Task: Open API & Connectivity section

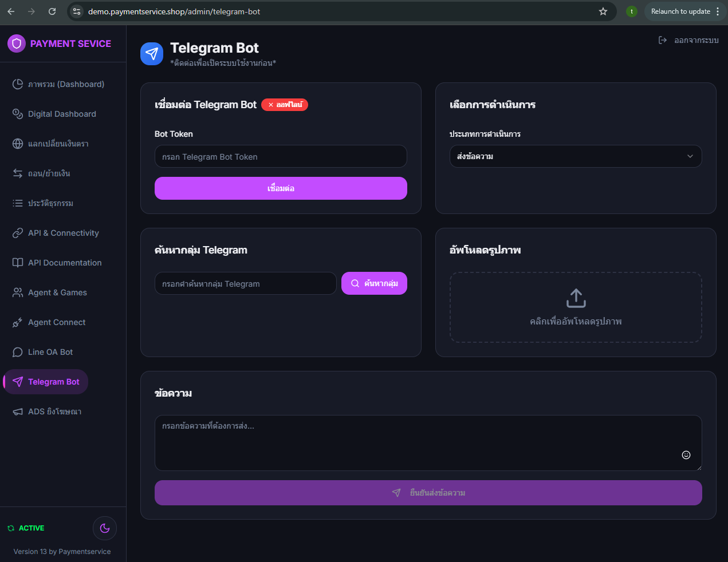Action: (x=63, y=233)
